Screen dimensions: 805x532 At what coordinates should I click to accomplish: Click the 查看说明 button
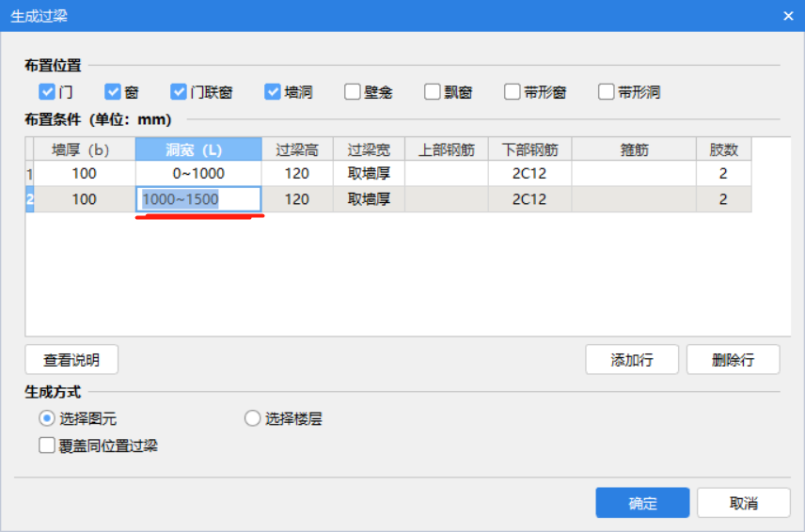pos(71,360)
